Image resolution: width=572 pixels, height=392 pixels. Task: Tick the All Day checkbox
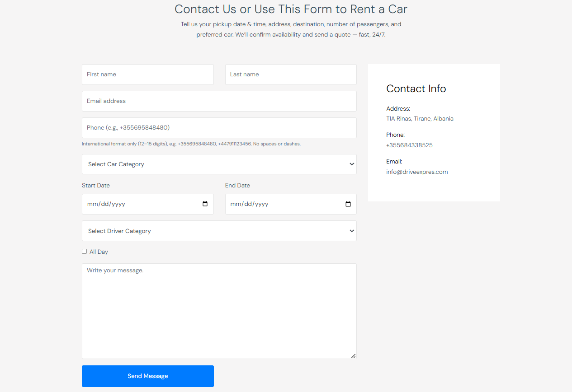84,252
